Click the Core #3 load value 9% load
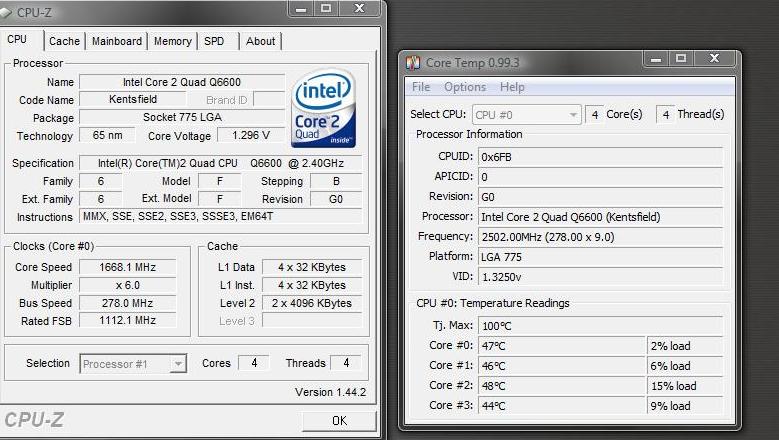This screenshot has height=440, width=779. tap(685, 406)
